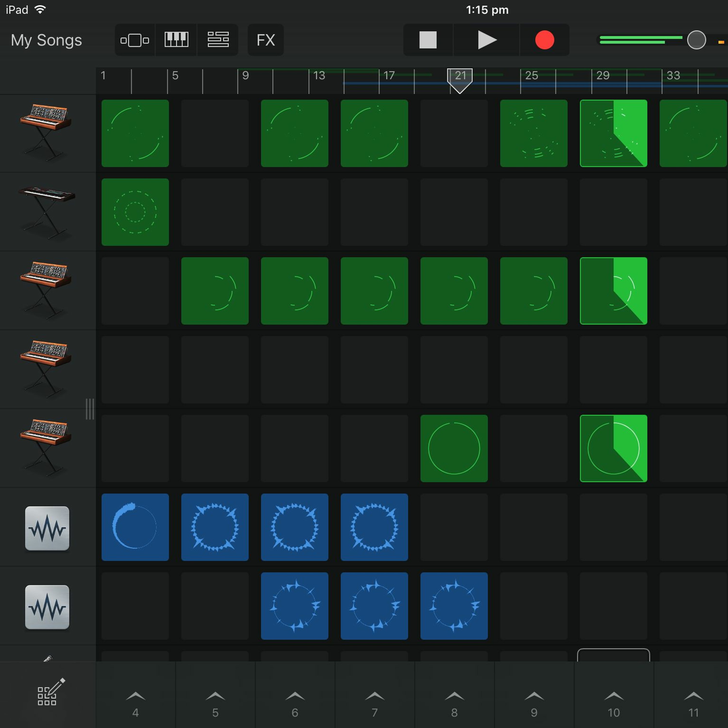Toggle first track's dotted loop in column 9

(534, 133)
